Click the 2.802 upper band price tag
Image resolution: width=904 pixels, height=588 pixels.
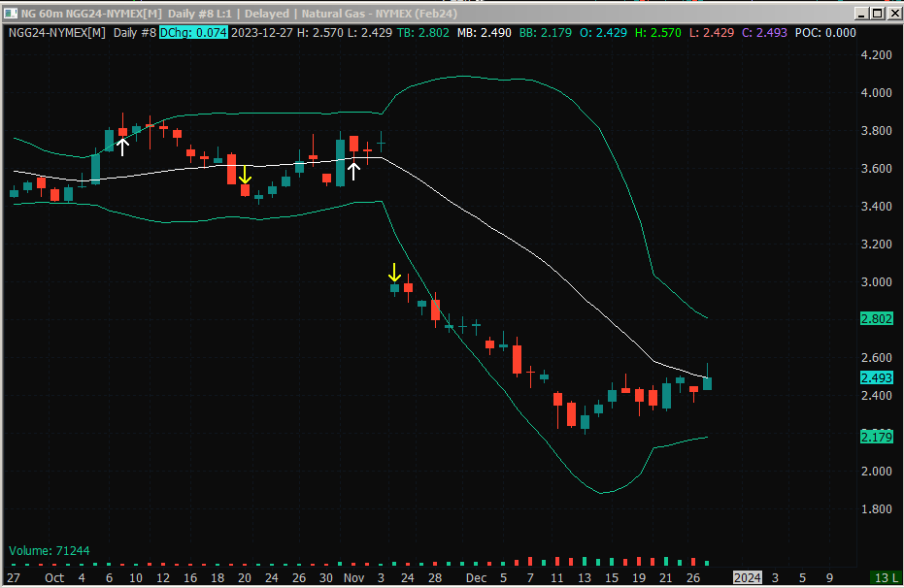pos(876,318)
